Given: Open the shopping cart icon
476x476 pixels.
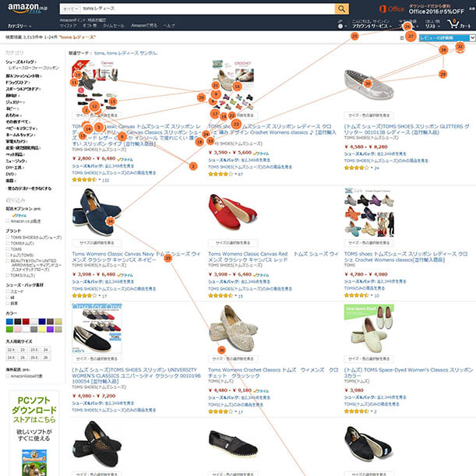Looking at the screenshot, I should point(453,23).
